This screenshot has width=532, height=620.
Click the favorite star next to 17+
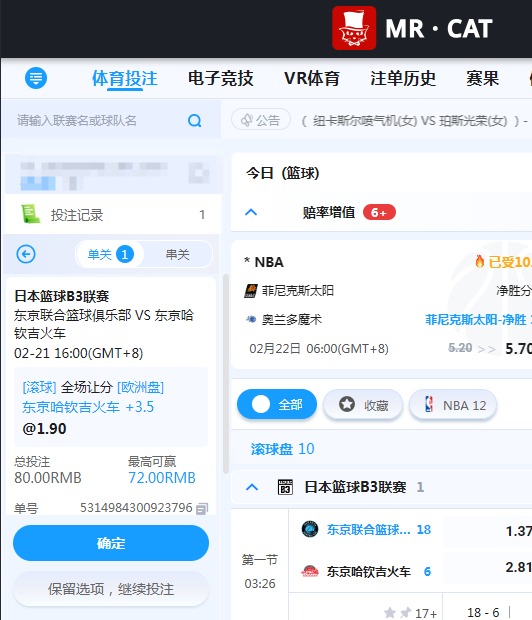(x=390, y=612)
